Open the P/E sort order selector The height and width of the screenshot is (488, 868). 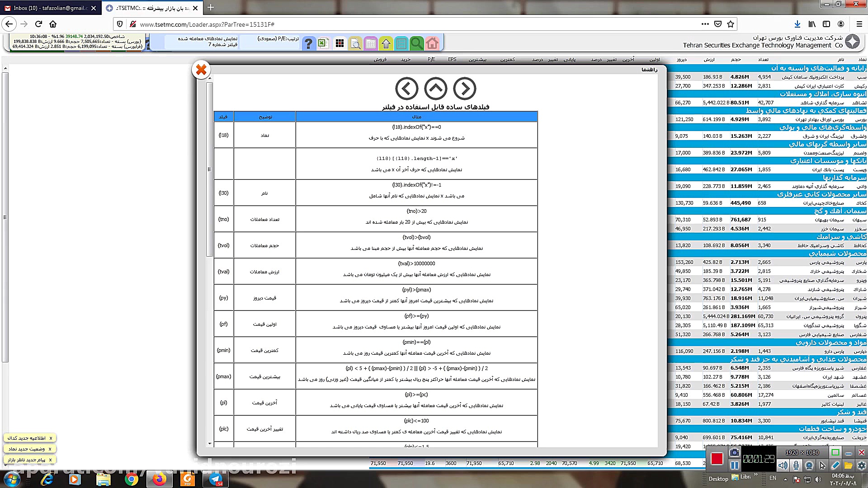[x=278, y=39]
